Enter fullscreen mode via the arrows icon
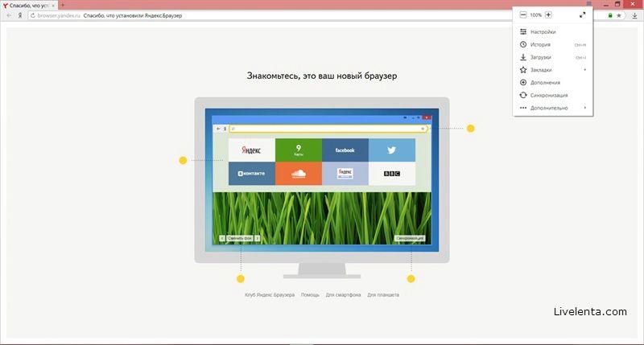The image size is (644, 345). 582,14
